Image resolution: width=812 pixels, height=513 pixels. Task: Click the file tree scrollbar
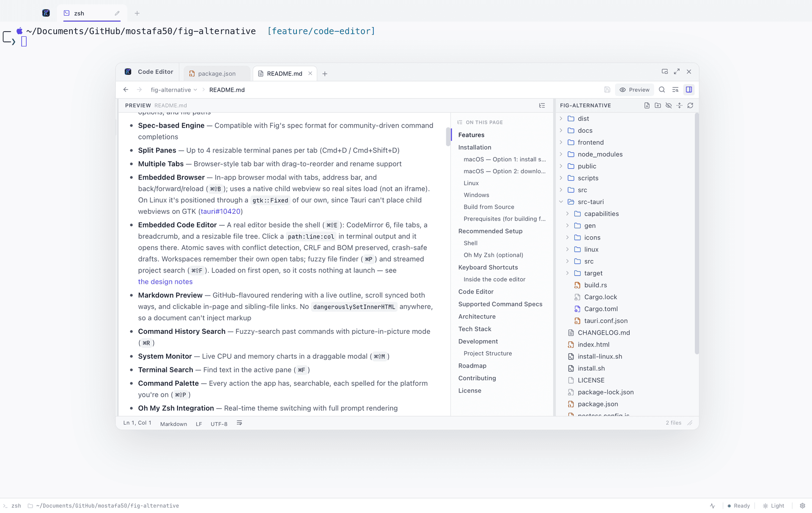click(697, 234)
